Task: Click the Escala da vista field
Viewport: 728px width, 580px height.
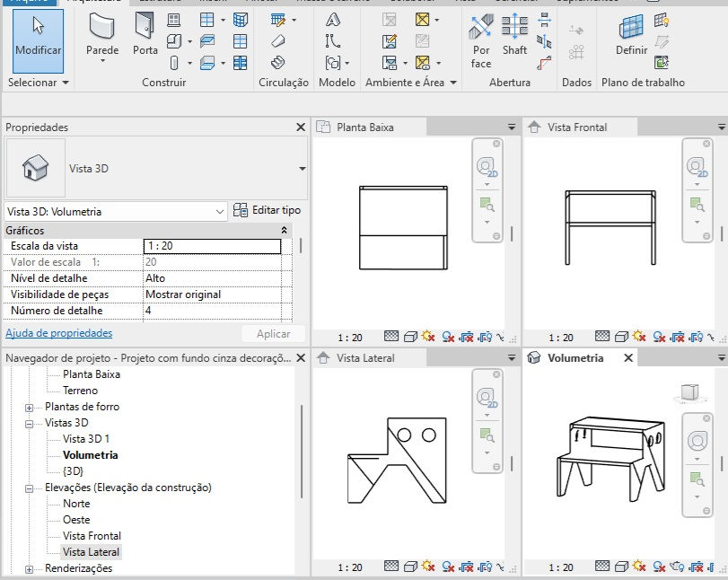Action: 212,246
